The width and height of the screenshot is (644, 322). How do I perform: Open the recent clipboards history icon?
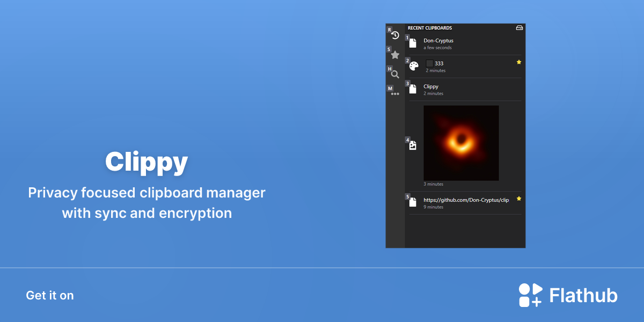pos(395,35)
